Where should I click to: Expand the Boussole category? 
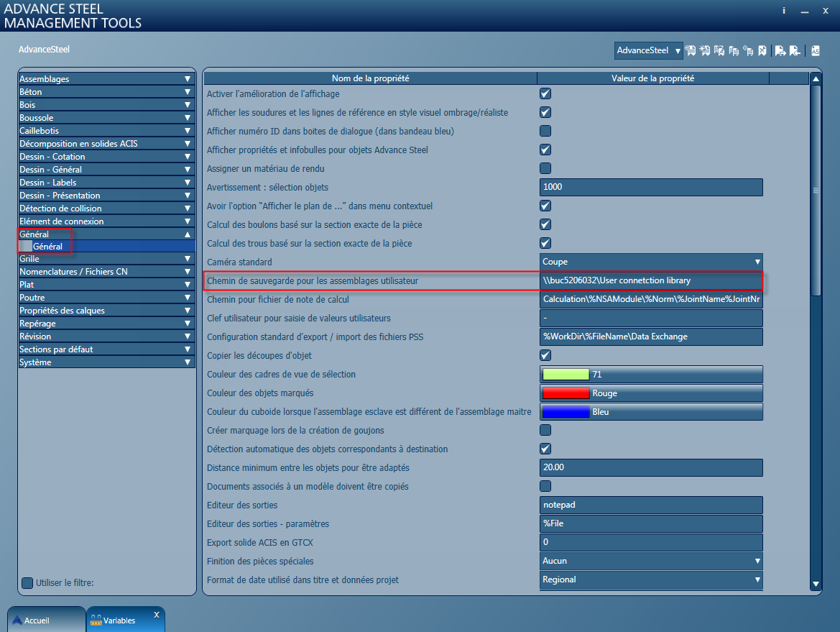[106, 117]
